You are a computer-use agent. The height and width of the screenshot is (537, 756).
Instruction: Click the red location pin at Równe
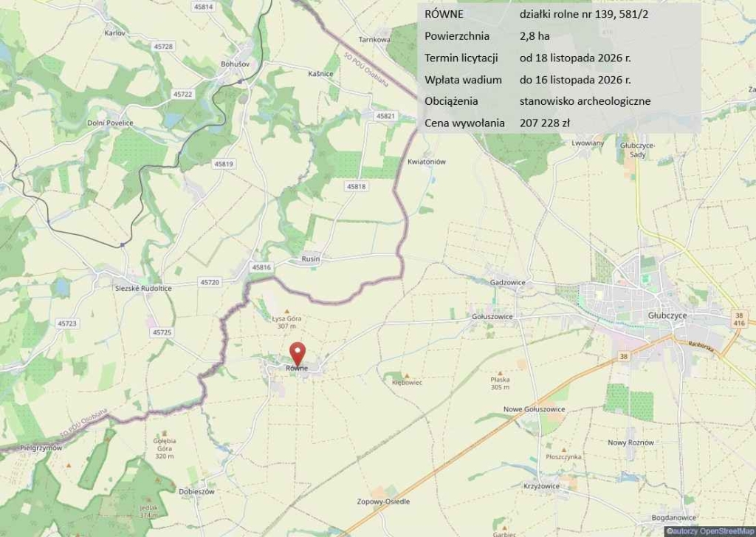tap(298, 354)
